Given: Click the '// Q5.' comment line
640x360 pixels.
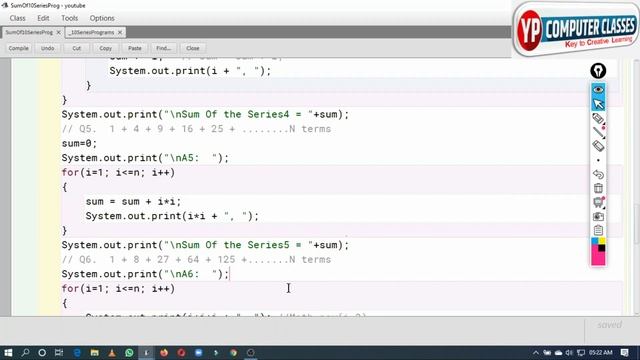Looking at the screenshot, I should 196,129.
